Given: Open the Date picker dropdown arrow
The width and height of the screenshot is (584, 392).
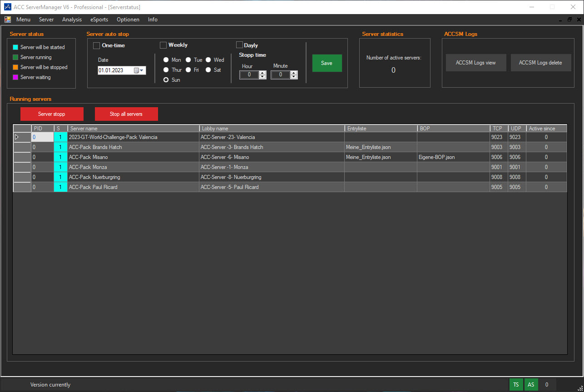Looking at the screenshot, I should pyautogui.click(x=142, y=70).
